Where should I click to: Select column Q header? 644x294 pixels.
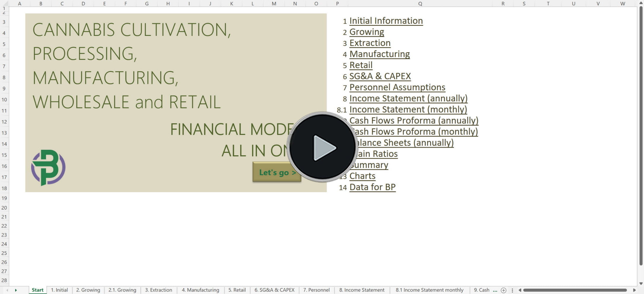420,4
